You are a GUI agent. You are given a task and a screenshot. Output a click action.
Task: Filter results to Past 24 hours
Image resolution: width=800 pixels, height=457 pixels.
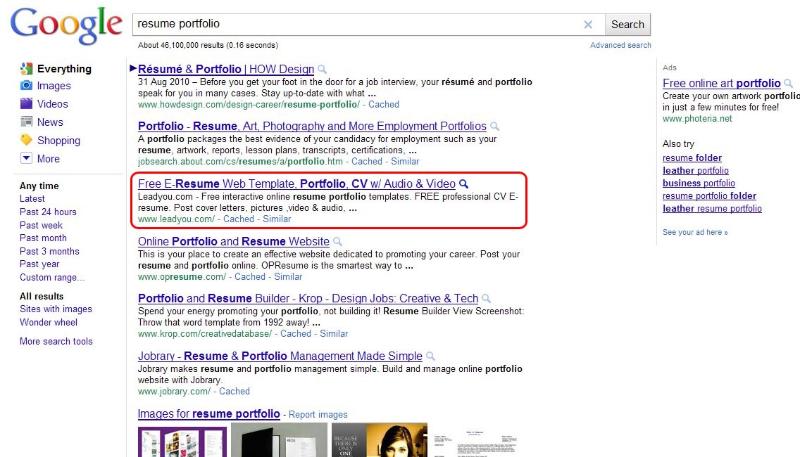click(48, 212)
